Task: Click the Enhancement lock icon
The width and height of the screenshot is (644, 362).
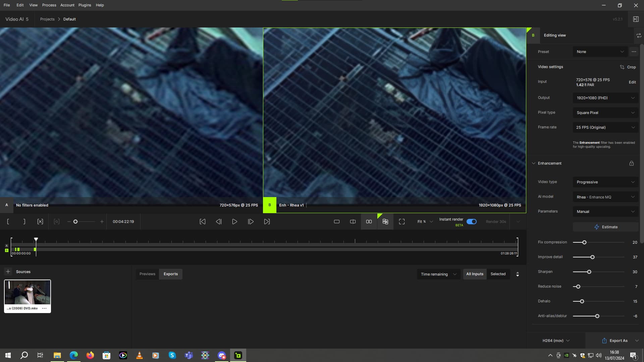Action: pyautogui.click(x=632, y=163)
